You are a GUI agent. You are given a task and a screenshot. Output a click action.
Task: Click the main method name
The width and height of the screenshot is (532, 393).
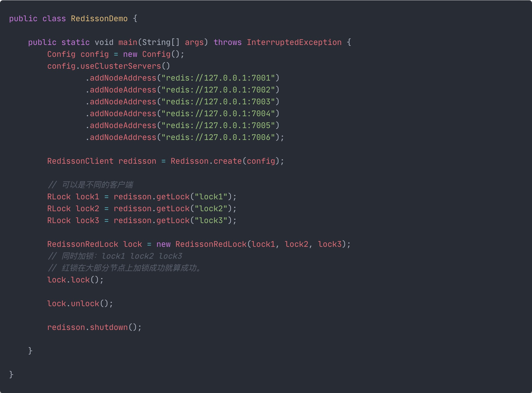(128, 42)
